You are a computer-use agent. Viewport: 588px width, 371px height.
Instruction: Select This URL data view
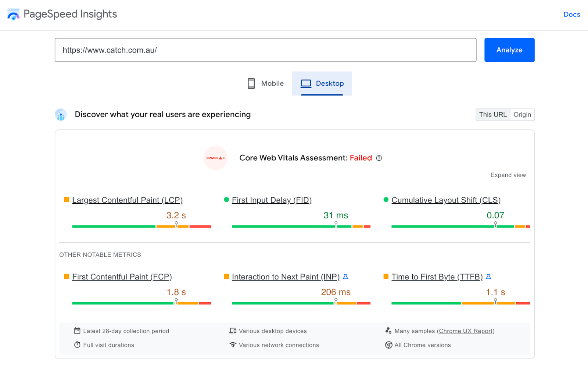(x=492, y=114)
